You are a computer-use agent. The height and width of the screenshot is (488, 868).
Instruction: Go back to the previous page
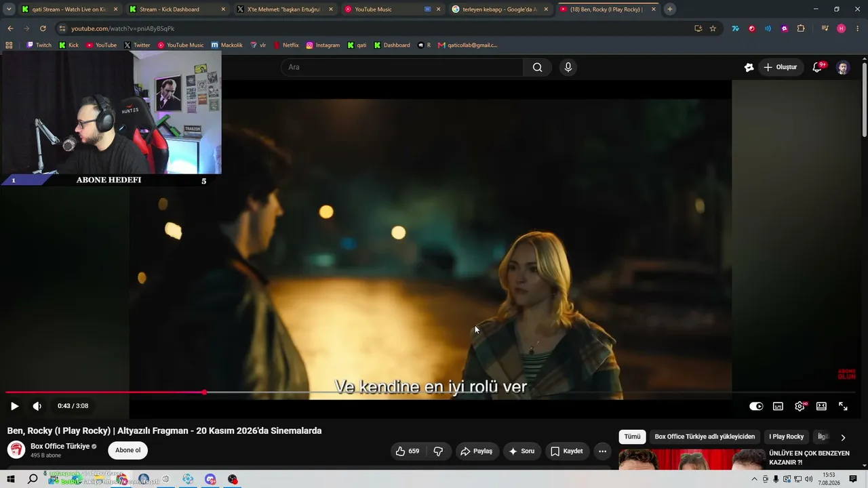click(x=10, y=28)
